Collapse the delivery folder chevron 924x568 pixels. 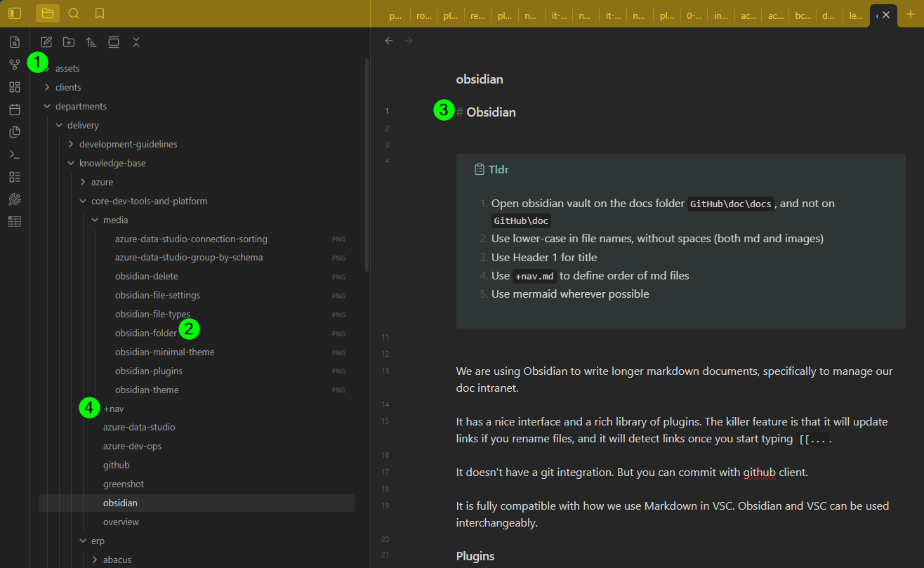pyautogui.click(x=59, y=125)
